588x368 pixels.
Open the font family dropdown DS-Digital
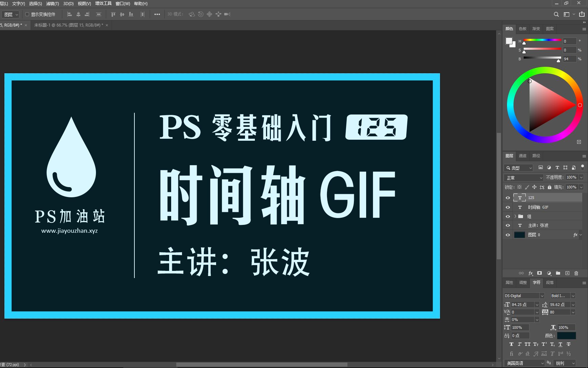tap(523, 295)
